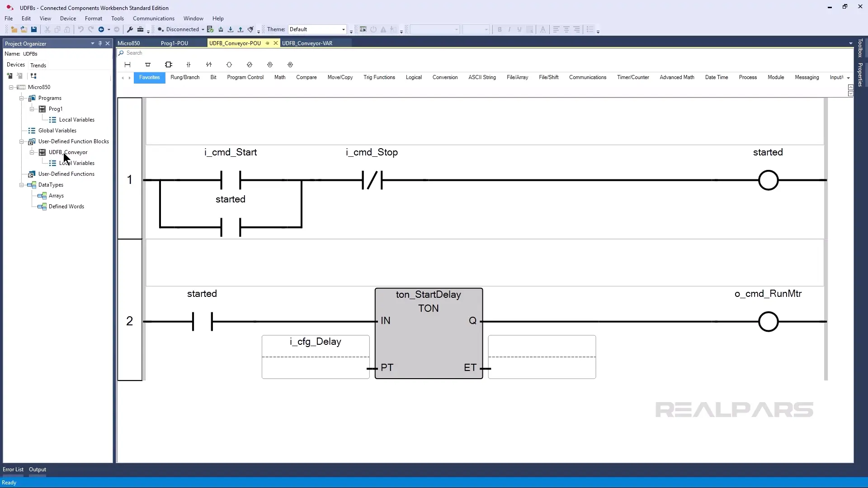Open the Toolbox side panel

(x=860, y=48)
